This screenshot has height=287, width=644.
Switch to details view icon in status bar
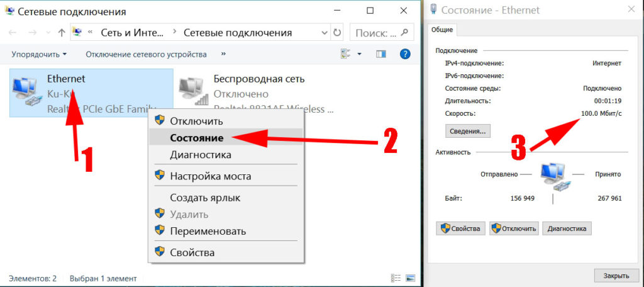click(396, 278)
